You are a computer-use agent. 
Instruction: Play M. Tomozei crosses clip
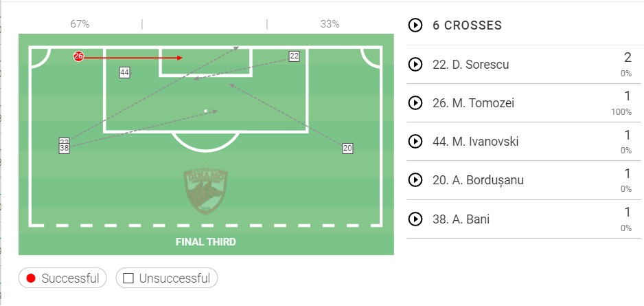coord(415,103)
